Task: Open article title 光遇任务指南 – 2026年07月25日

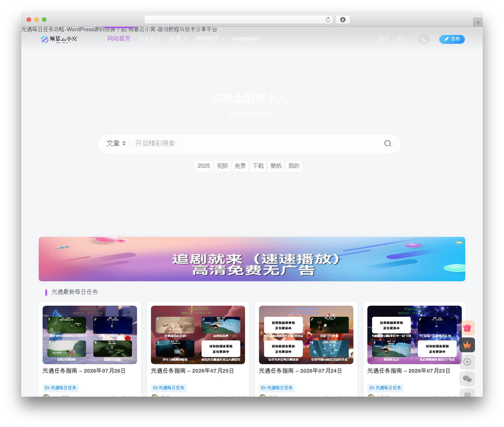Action: [192, 371]
